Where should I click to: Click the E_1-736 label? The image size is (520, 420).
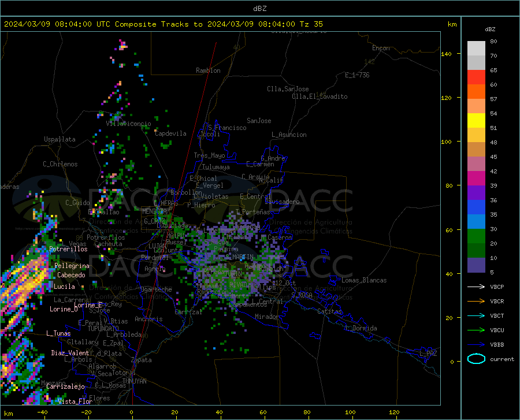tap(357, 75)
